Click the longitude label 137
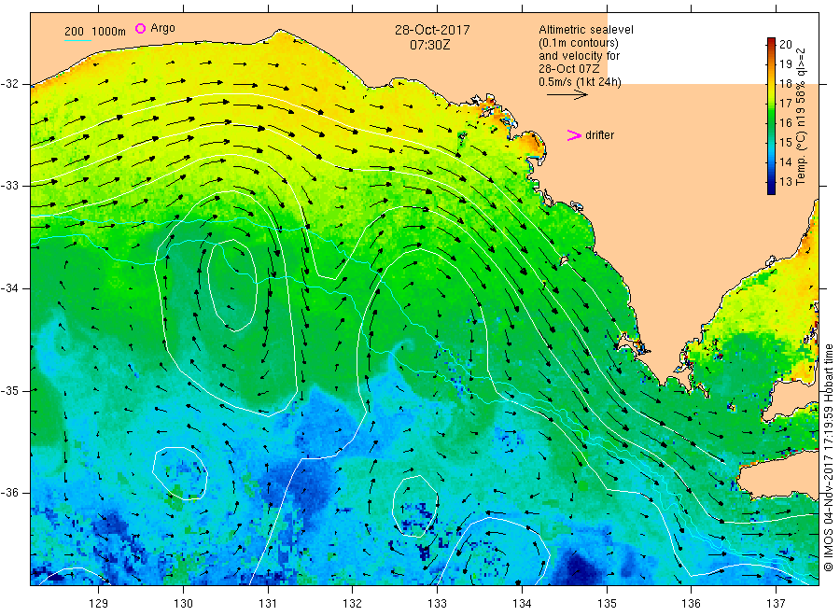Viewport: 840px width, 616px height. tap(776, 604)
